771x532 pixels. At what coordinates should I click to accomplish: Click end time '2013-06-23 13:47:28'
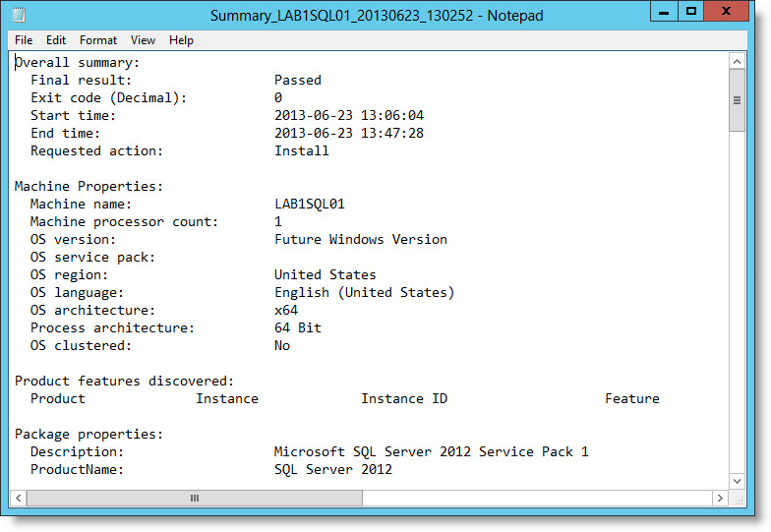[348, 134]
